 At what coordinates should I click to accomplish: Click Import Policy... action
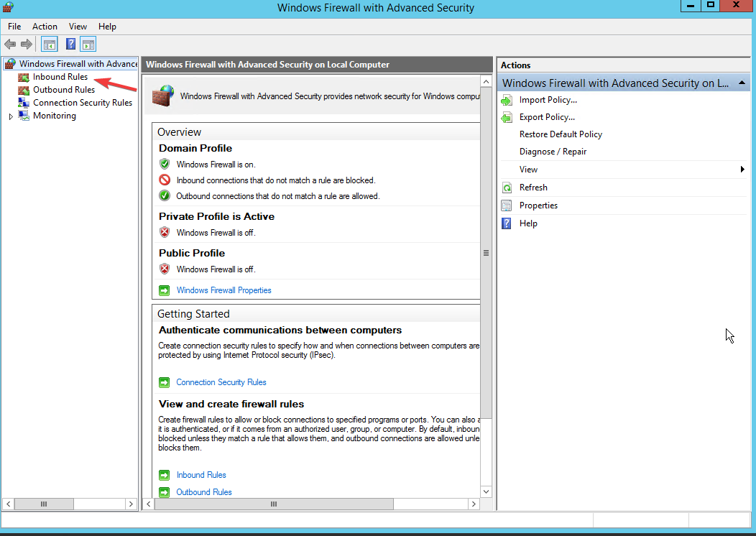pos(548,101)
